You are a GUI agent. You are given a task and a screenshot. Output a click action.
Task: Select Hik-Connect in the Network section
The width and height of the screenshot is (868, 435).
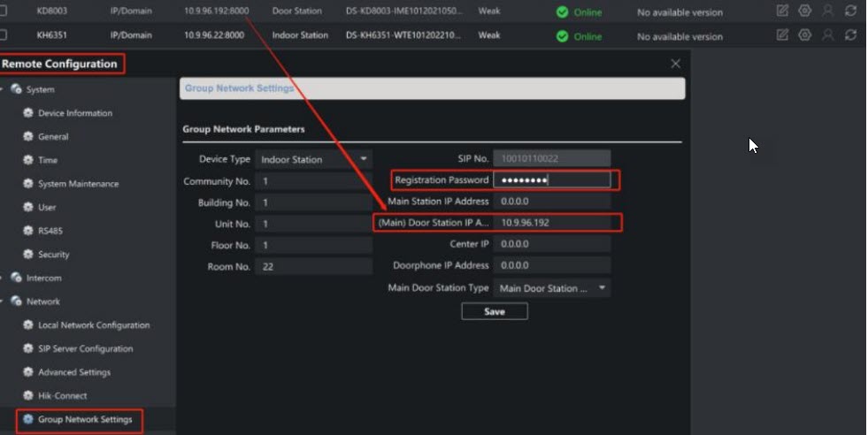[x=62, y=395]
